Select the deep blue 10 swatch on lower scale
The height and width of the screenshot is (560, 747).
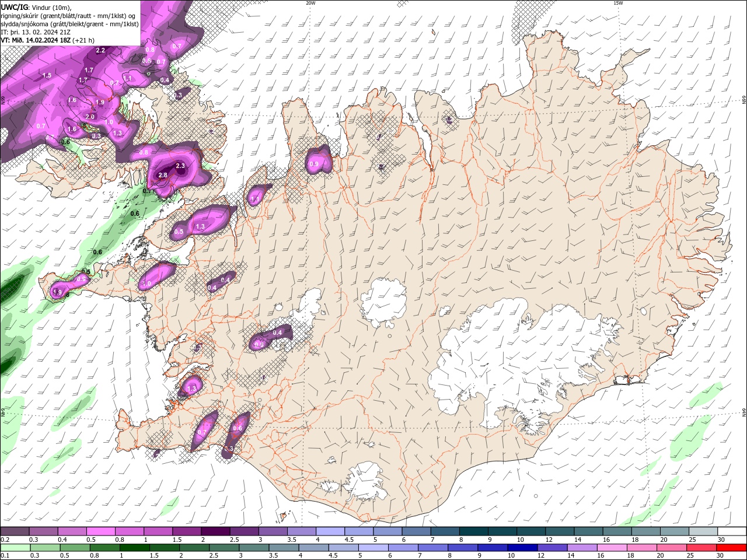(x=522, y=548)
